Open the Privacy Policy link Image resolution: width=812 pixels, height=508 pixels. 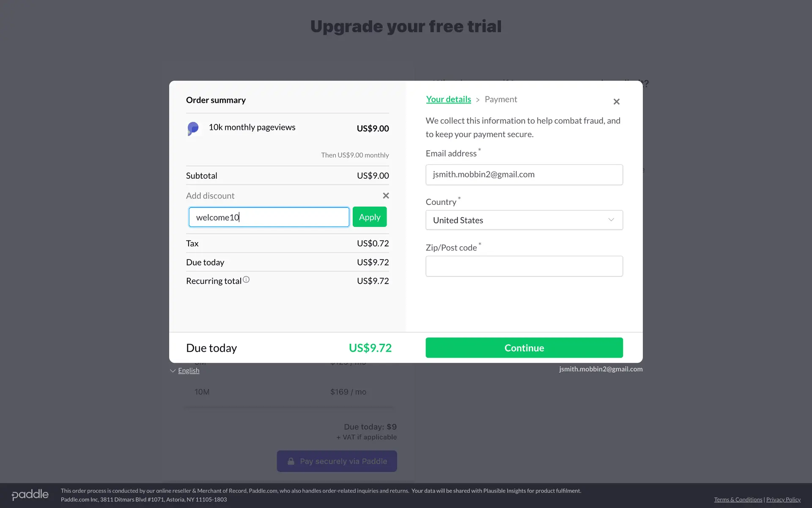point(783,500)
